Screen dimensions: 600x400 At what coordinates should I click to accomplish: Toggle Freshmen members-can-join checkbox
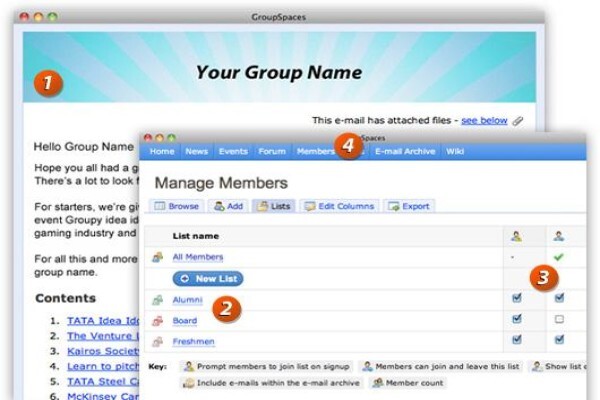pyautogui.click(x=559, y=339)
